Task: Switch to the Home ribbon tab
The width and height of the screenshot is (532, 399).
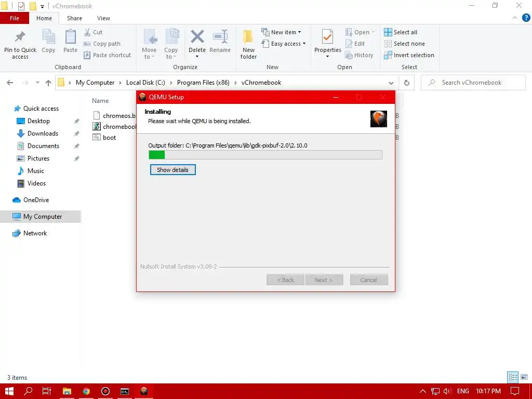Action: coord(44,18)
